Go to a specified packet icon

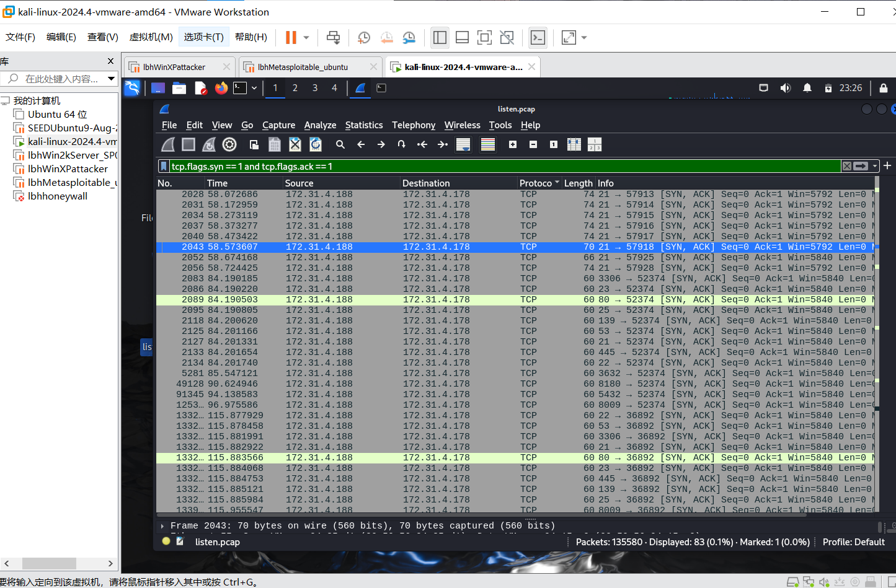pos(402,144)
